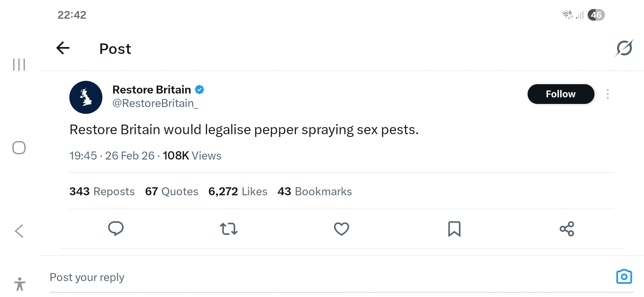Screen dimensions: 644x297
Task: View the 343 Reposts list
Action: pos(102,191)
